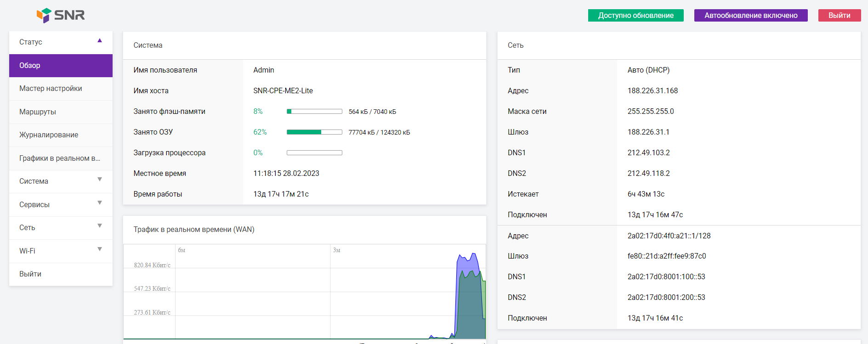Click the SNR logo icon

click(44, 15)
